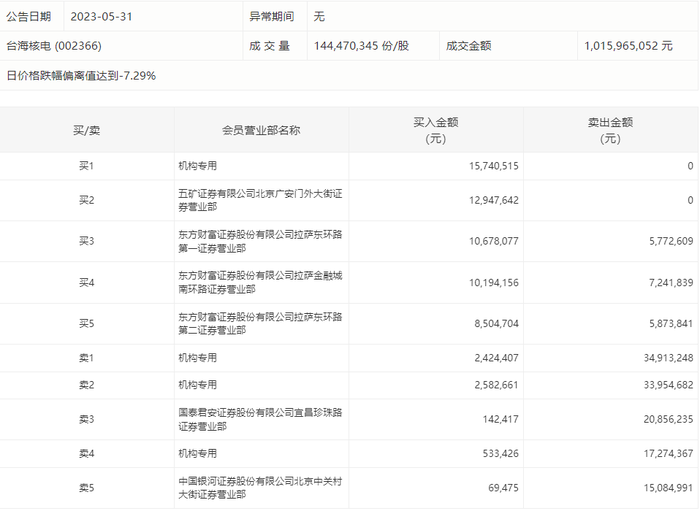Click 机构专用 in the 卖1 row

tap(197, 358)
